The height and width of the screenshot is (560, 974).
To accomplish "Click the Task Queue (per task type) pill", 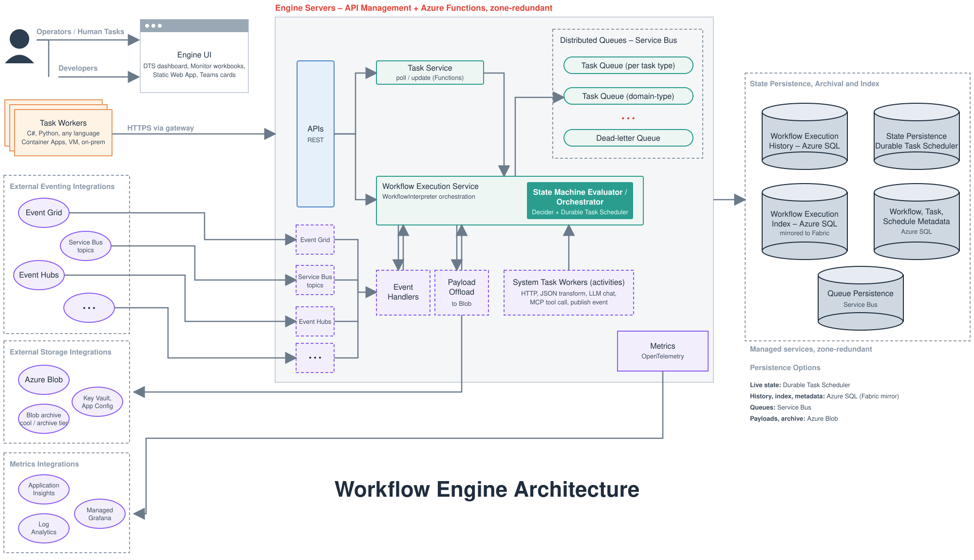I will pos(628,65).
